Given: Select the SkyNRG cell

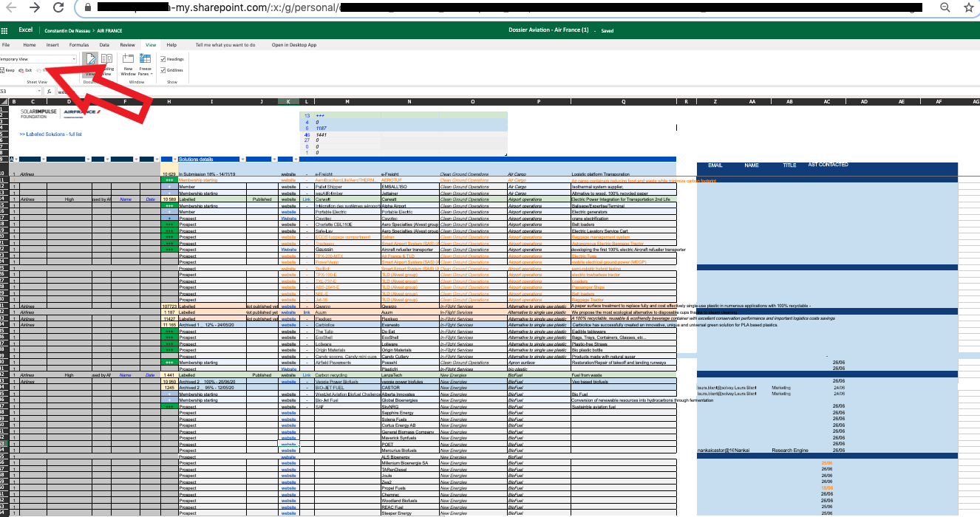Looking at the screenshot, I should pyautogui.click(x=409, y=407).
